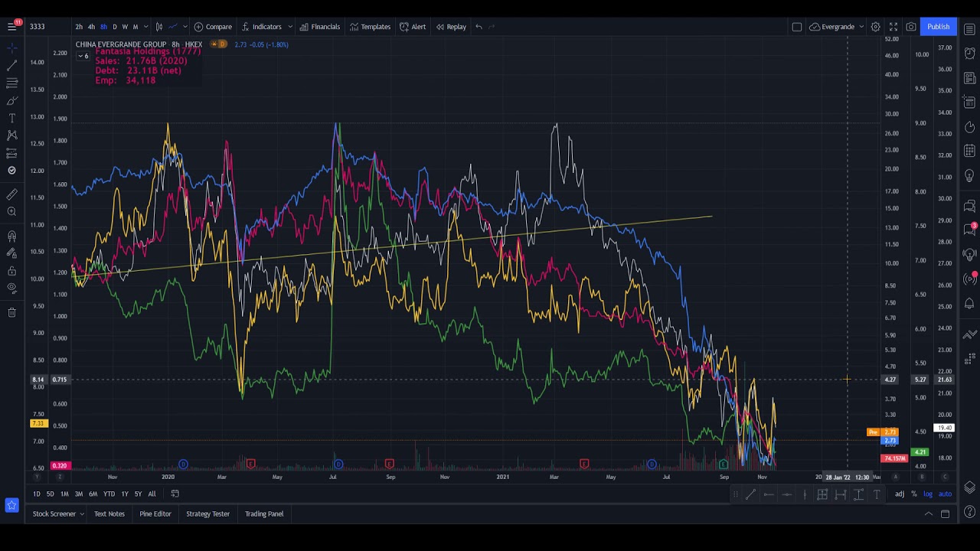Select the trend line drawing tool
The width and height of the screenshot is (980, 551).
click(x=11, y=65)
